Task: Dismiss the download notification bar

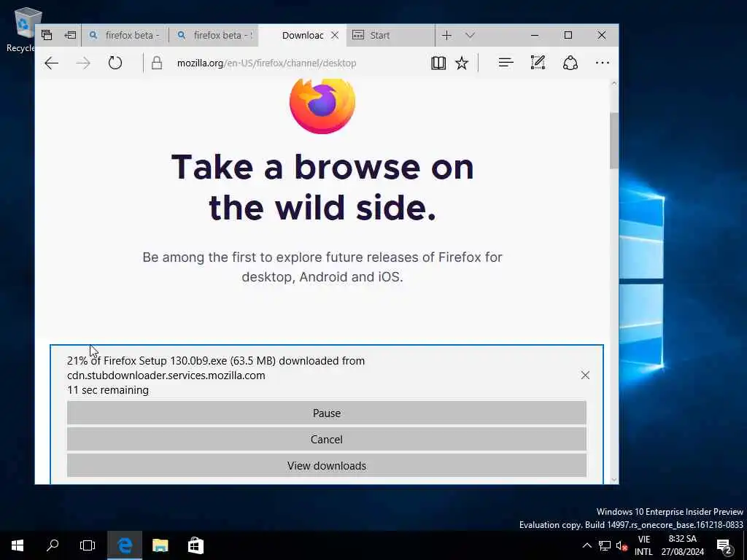Action: [585, 376]
